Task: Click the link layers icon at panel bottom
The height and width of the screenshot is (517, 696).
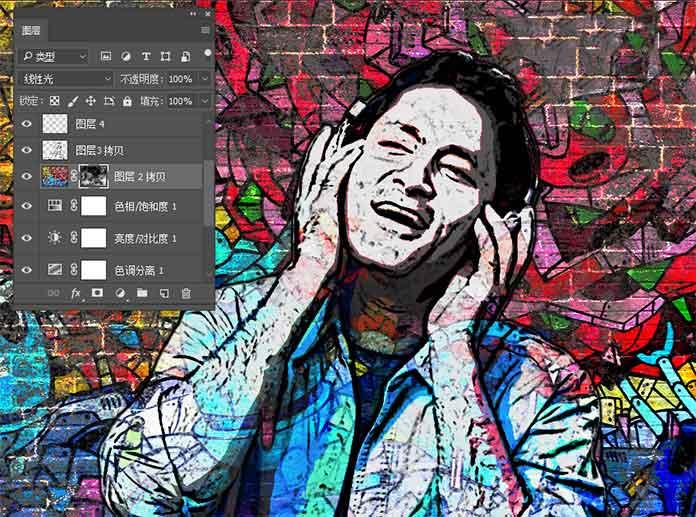Action: (53, 293)
